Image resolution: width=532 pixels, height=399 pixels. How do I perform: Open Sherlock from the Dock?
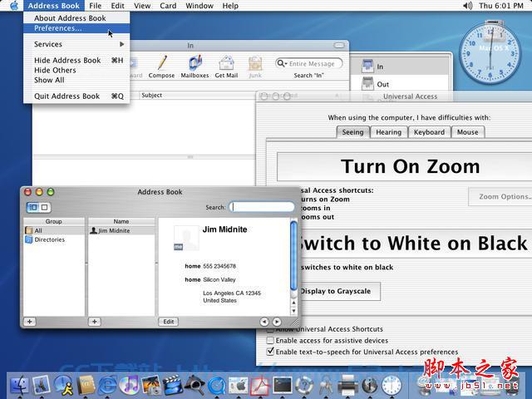click(x=195, y=386)
